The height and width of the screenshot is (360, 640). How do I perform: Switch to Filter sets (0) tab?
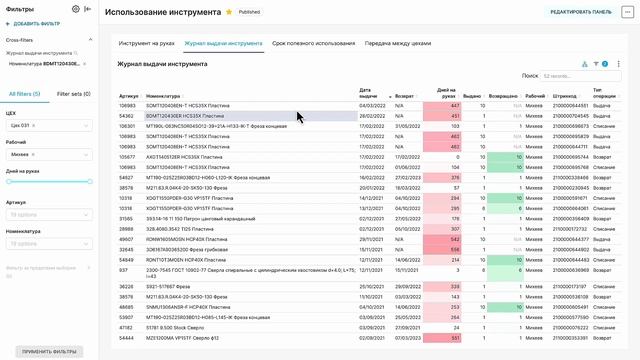point(73,94)
